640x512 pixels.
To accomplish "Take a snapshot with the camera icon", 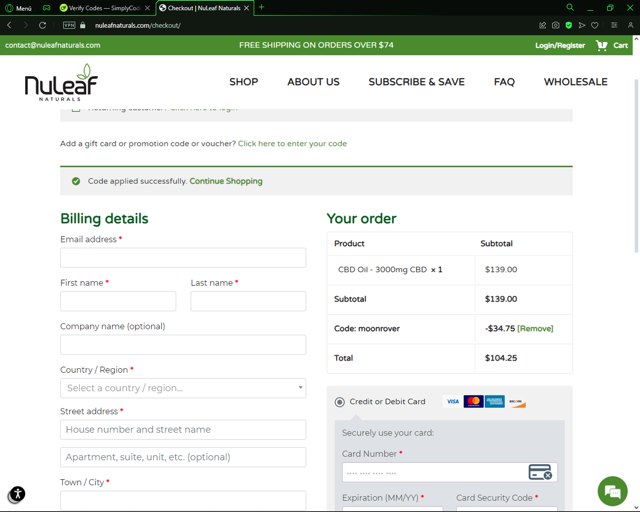I will 556,25.
